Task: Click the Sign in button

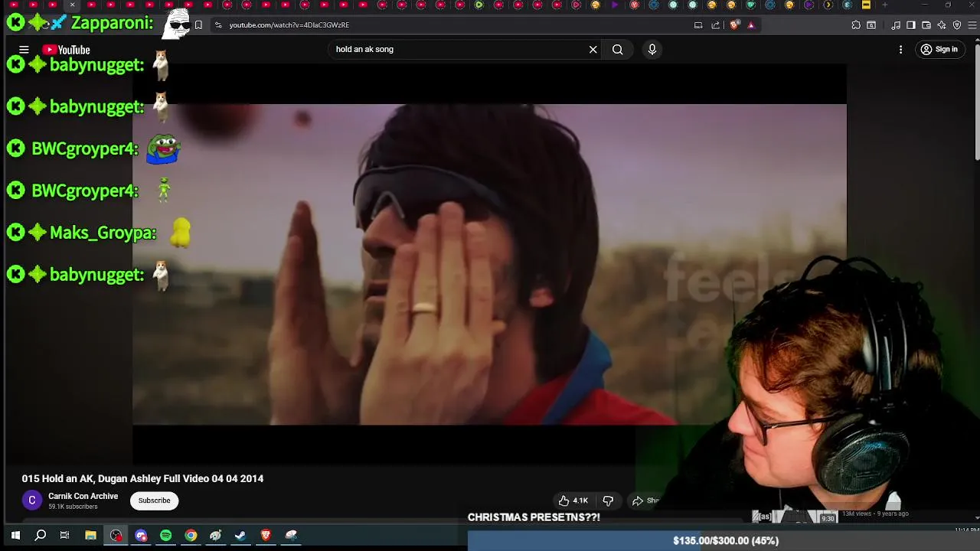Action: tap(939, 50)
